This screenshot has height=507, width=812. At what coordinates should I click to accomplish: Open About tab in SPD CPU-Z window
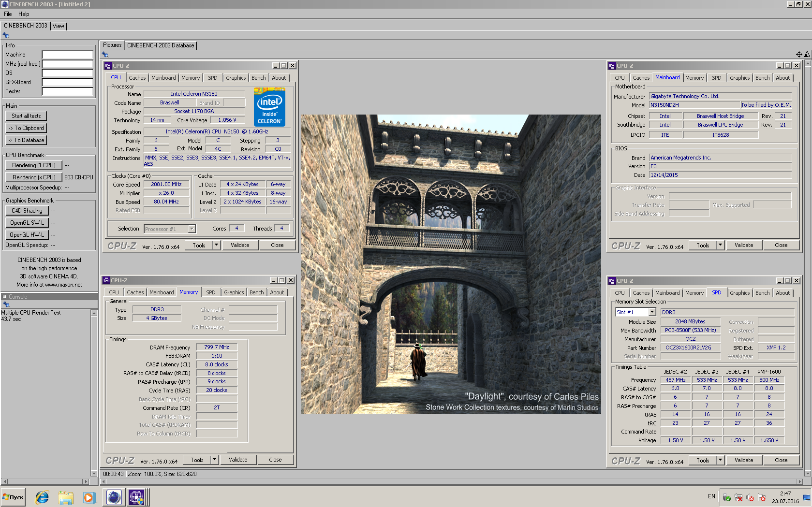[782, 293]
